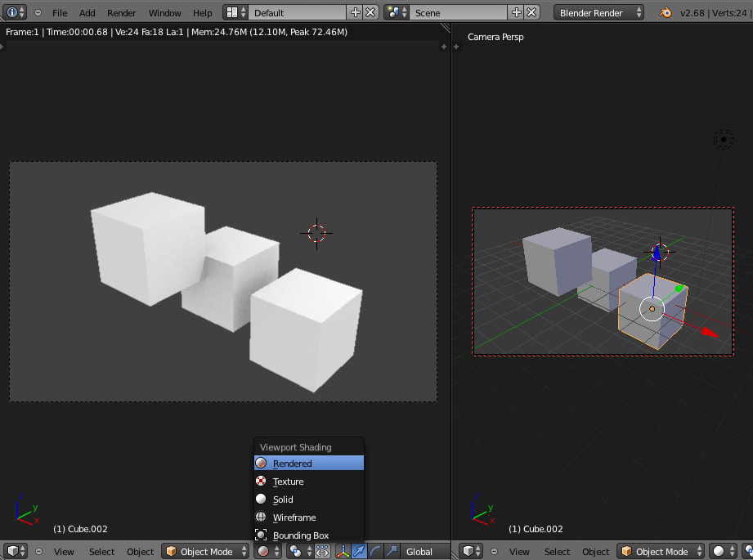Open the Global transform orientation dropdown
This screenshot has width=753, height=560.
(421, 550)
